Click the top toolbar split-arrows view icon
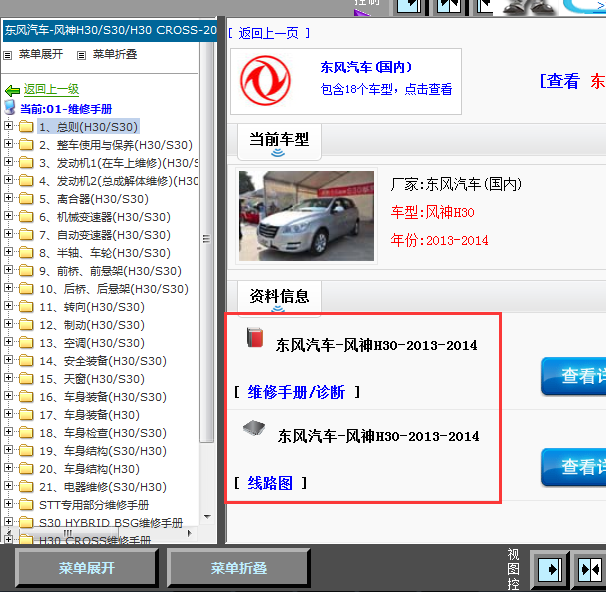The image size is (606, 592). 449,5
